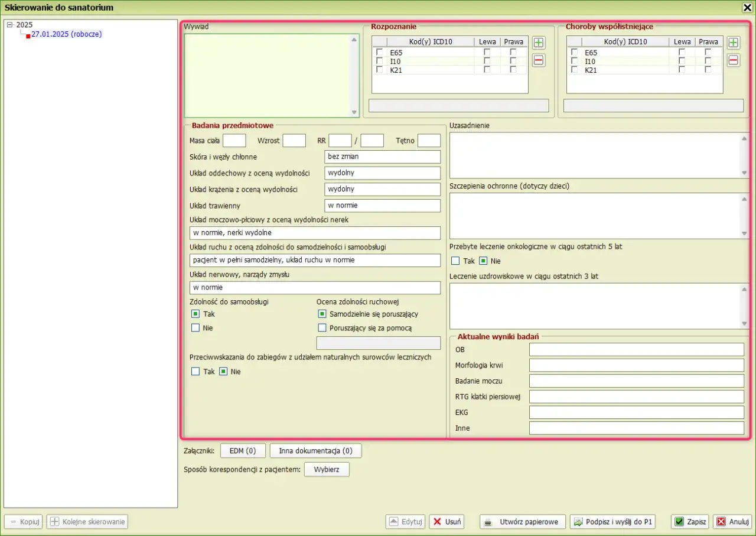Screen dimensions: 756x536
Task: Open Inna dokumentacja (0)
Action: (315, 451)
